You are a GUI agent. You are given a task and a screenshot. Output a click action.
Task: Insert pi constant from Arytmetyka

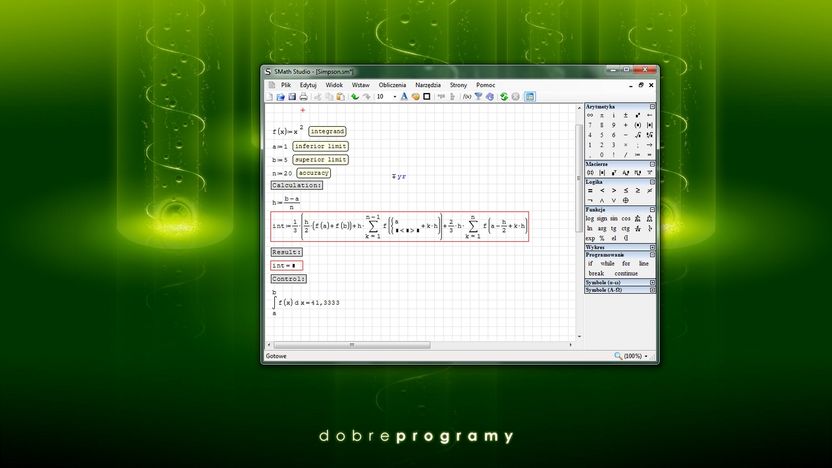tap(602, 115)
